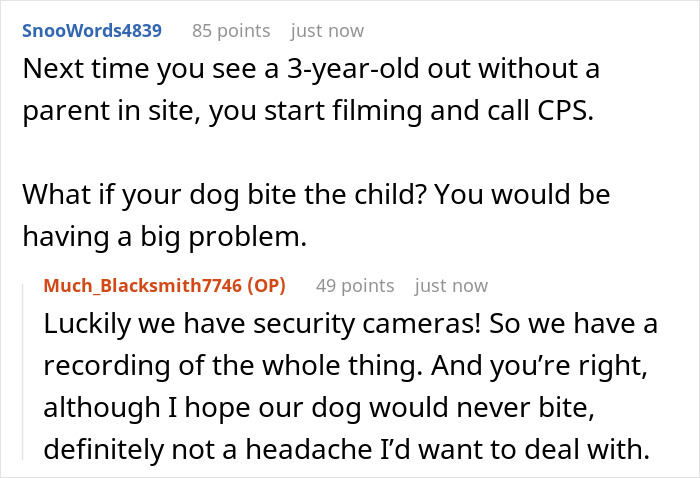The height and width of the screenshot is (478, 700).
Task: Click the line "What if your dog bite the child?"
Action: point(316,193)
